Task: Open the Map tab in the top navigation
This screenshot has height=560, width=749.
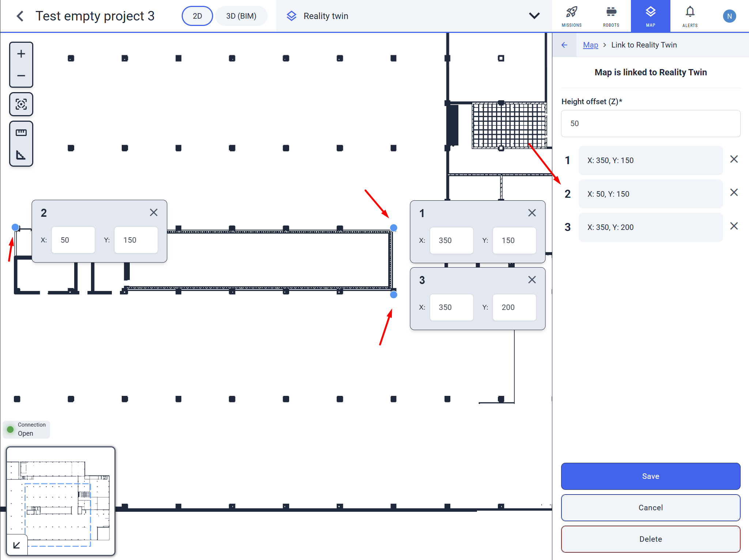Action: (651, 16)
